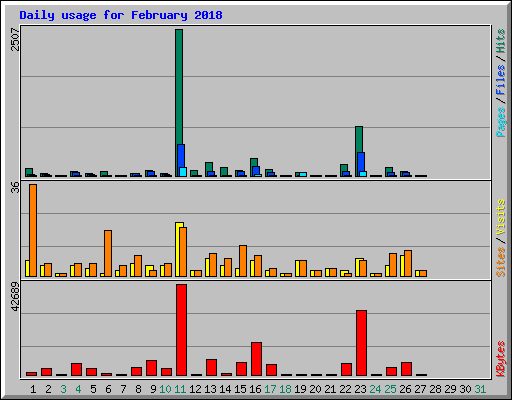
Task: Select the red KBytes bar for day 4
Action: (x=76, y=370)
